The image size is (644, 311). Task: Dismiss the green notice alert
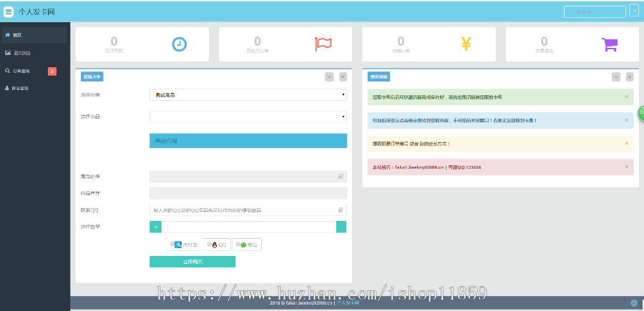pyautogui.click(x=626, y=97)
